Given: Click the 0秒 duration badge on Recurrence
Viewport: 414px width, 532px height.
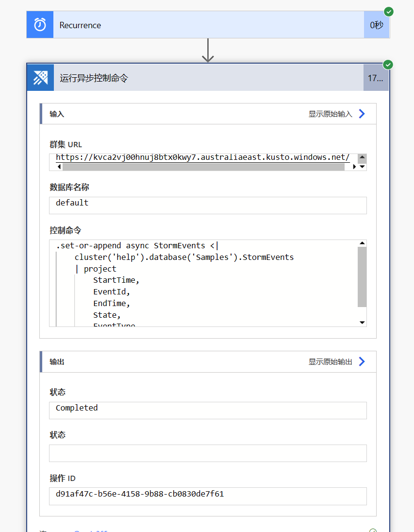Looking at the screenshot, I should (377, 25).
